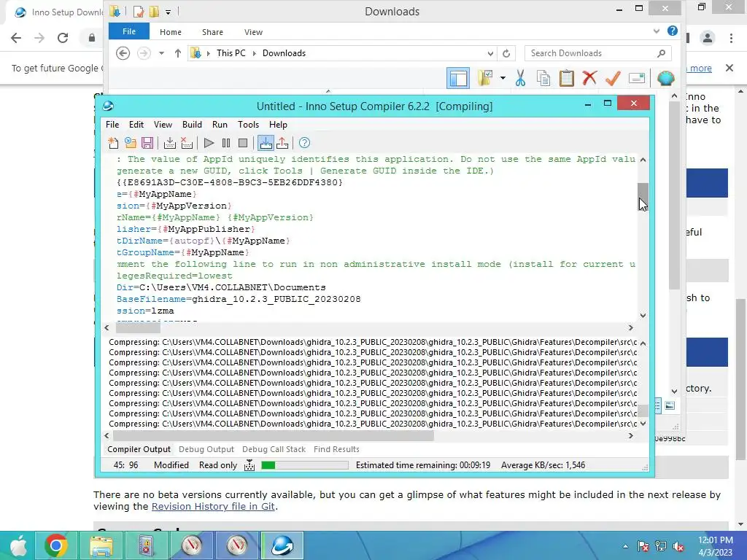Switch to the Find Results tab
The image size is (747, 560).
pyautogui.click(x=336, y=449)
